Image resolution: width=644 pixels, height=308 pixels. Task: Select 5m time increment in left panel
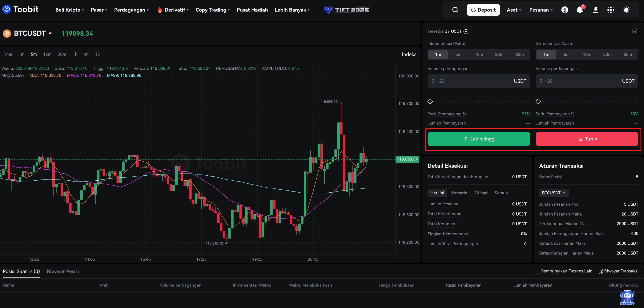(x=458, y=54)
